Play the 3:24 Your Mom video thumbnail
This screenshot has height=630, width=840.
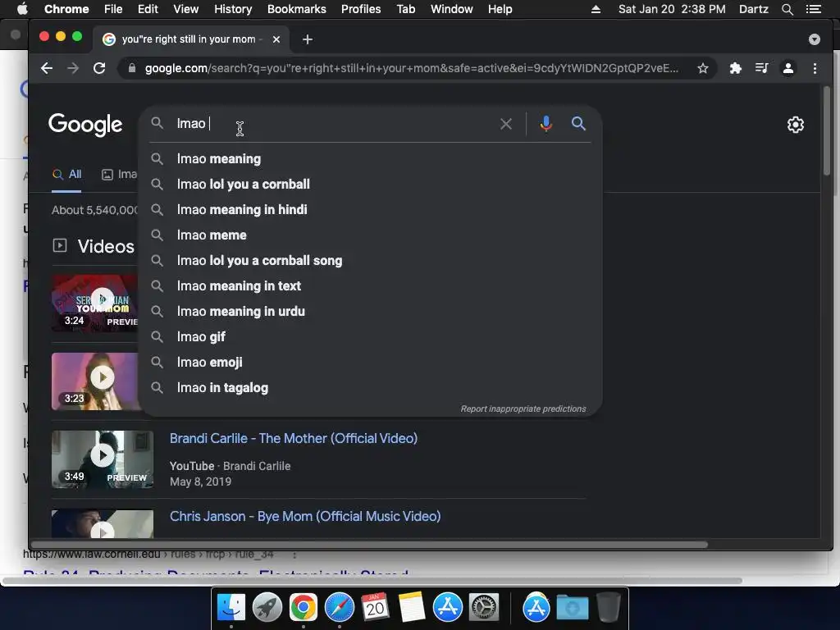[96, 304]
